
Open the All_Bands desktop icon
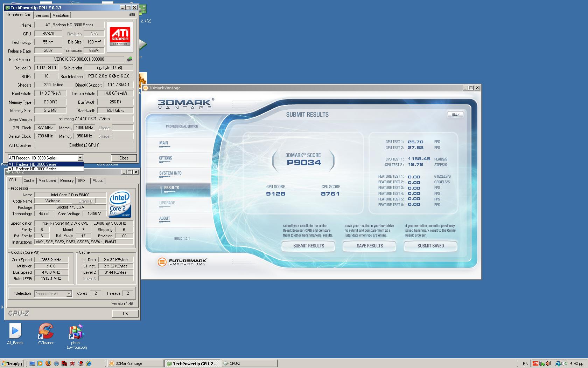pyautogui.click(x=15, y=334)
